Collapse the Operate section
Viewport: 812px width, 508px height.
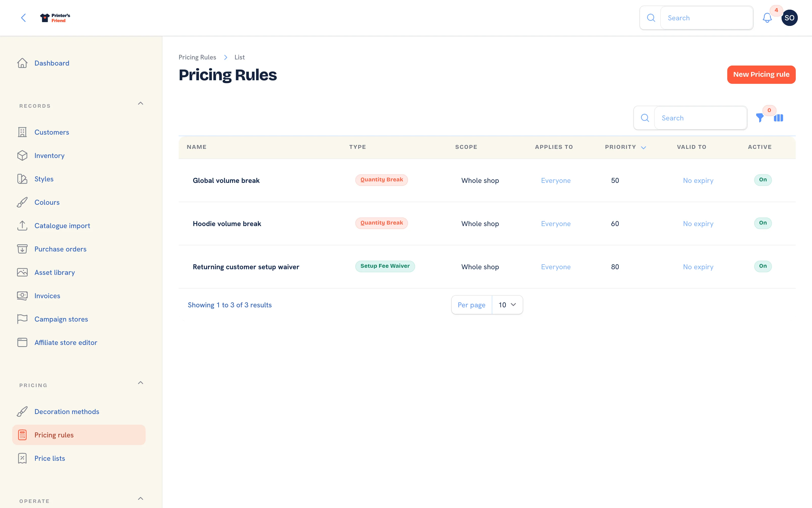[141, 499]
